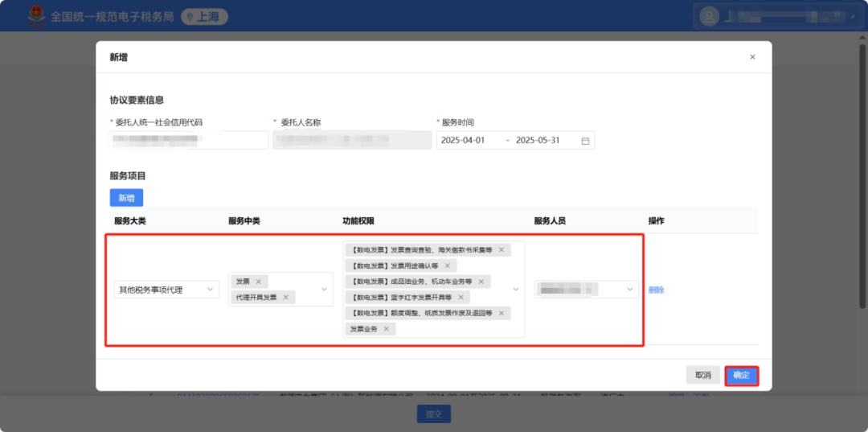Click the 取消 button
The width and height of the screenshot is (868, 432).
[x=703, y=375]
